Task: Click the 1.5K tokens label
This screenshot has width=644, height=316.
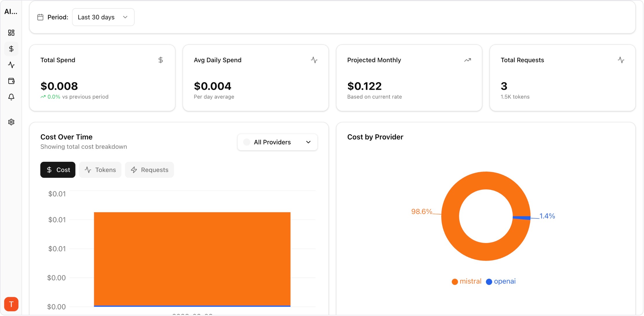Action: [x=515, y=97]
